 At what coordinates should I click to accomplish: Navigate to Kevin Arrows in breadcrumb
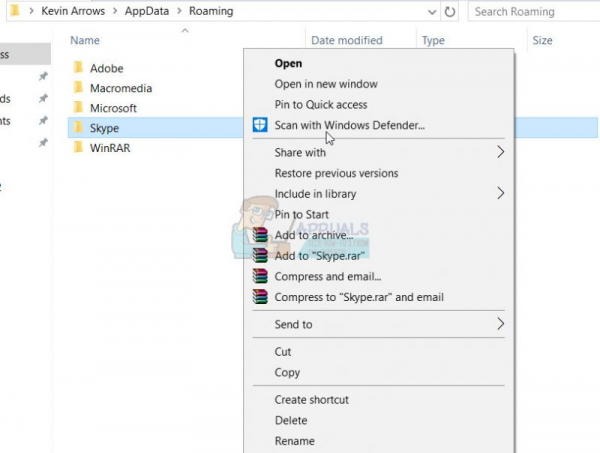pos(73,11)
